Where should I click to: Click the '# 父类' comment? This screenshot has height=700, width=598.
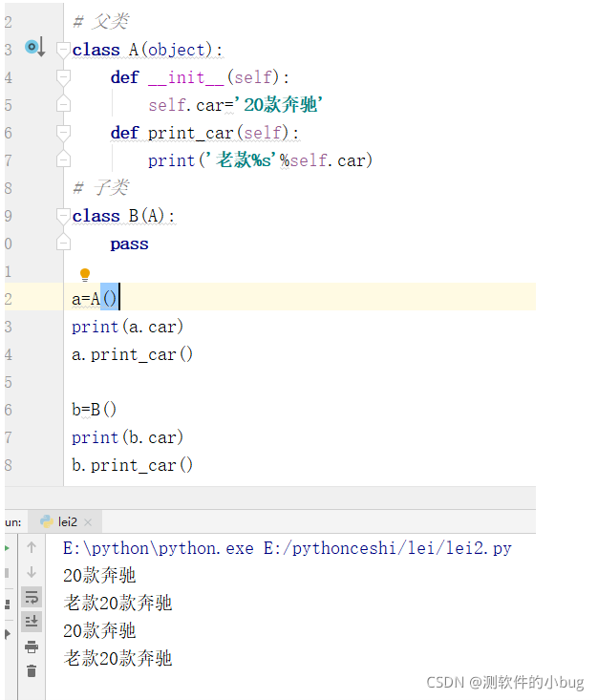point(101,21)
